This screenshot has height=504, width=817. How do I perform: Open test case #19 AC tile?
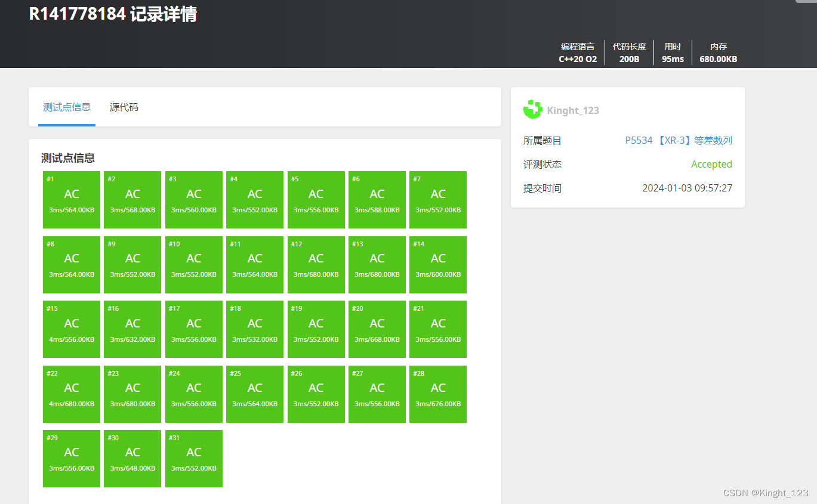click(x=316, y=329)
